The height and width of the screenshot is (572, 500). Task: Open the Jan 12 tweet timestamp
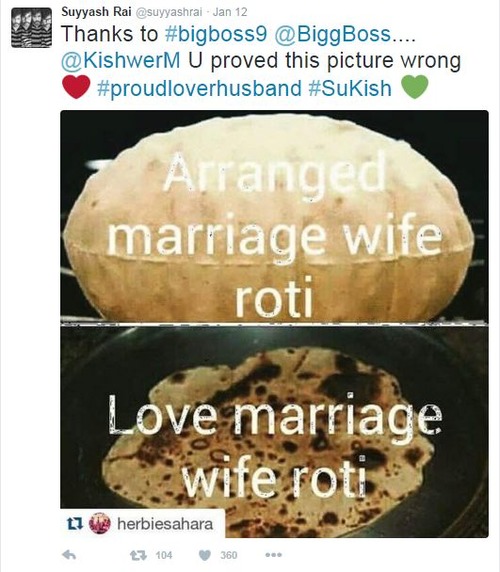[230, 12]
